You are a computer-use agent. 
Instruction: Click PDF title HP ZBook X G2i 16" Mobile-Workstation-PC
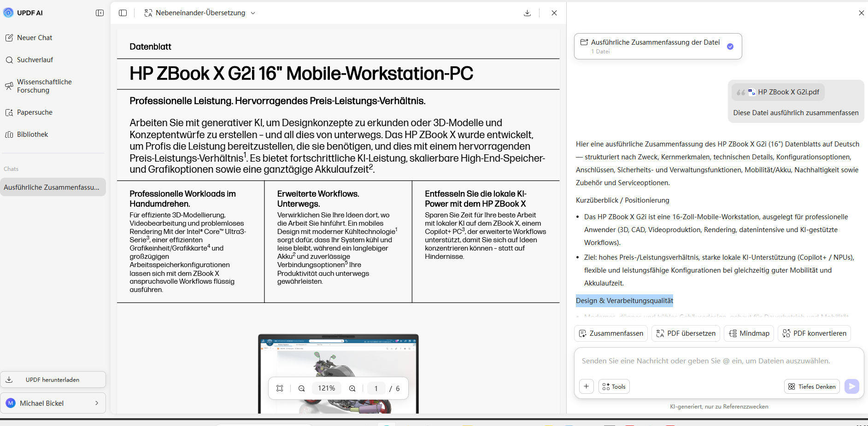(301, 74)
